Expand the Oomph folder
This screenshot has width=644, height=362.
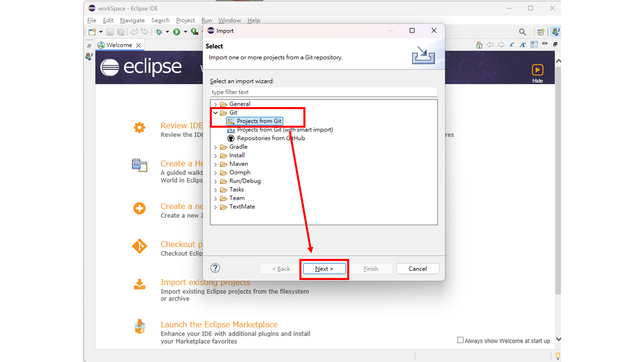215,173
